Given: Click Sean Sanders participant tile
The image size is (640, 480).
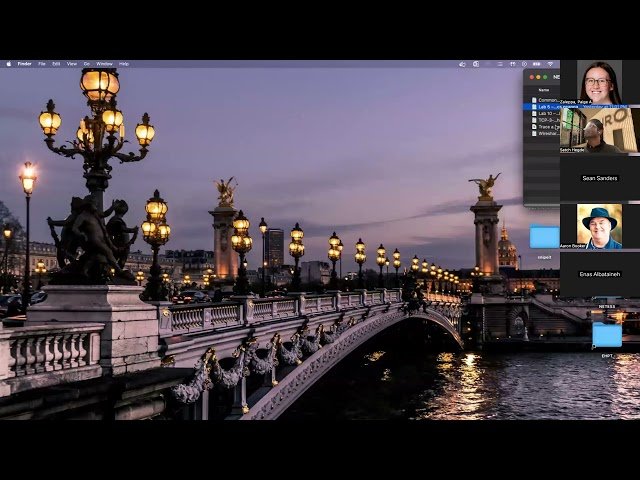Looking at the screenshot, I should coord(599,177).
